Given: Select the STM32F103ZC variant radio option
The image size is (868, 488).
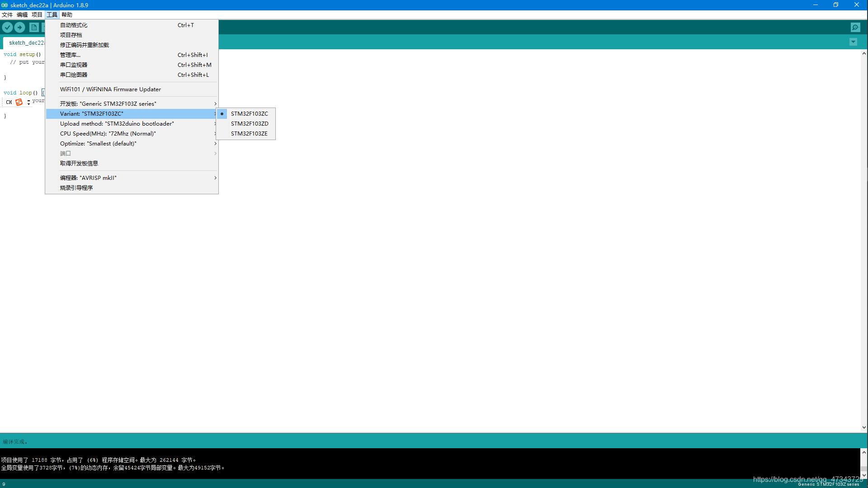Looking at the screenshot, I should (x=246, y=114).
